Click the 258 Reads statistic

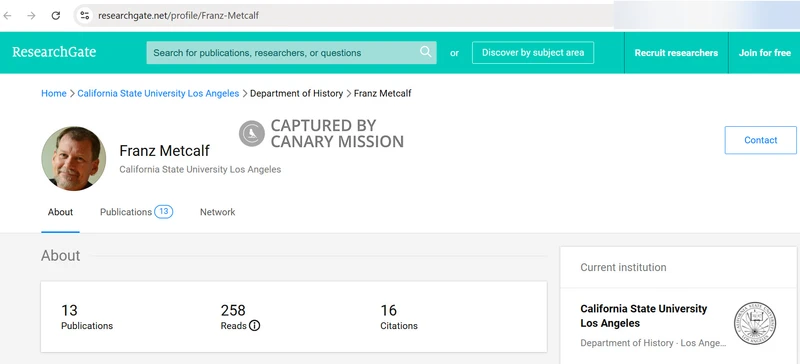pos(240,317)
